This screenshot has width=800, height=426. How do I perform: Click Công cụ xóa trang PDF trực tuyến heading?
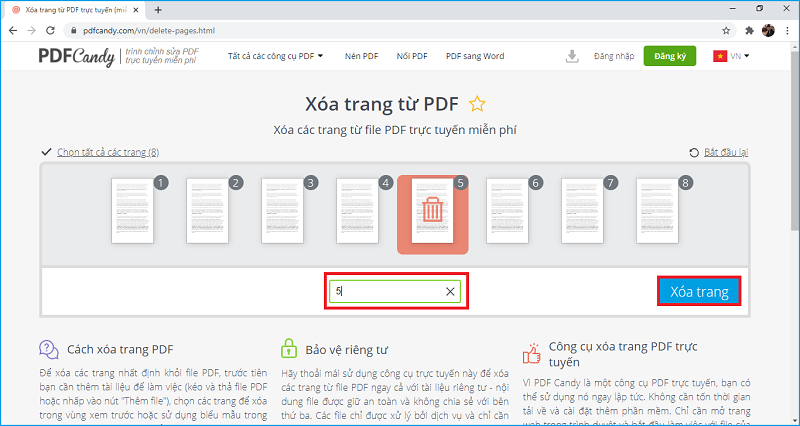(623, 354)
